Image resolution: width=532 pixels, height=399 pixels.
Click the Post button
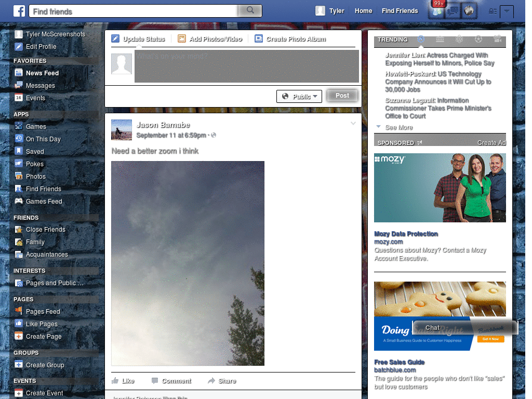tap(342, 96)
